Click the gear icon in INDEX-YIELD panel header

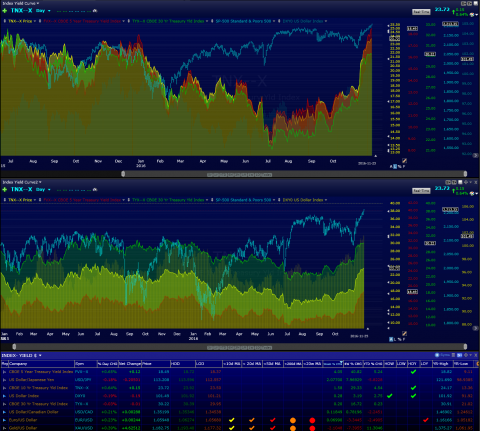click(x=466, y=355)
